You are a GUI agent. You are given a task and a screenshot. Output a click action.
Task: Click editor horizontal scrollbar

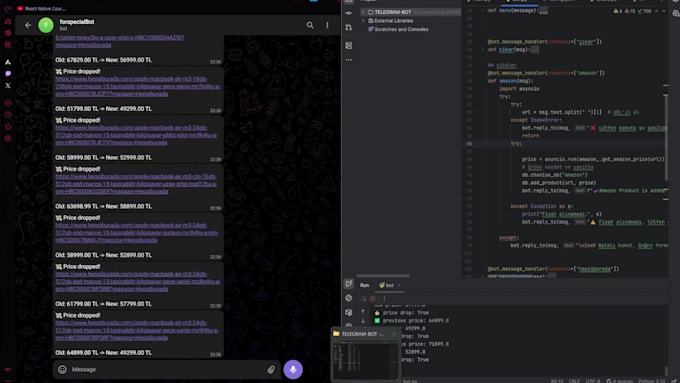tap(383, 275)
